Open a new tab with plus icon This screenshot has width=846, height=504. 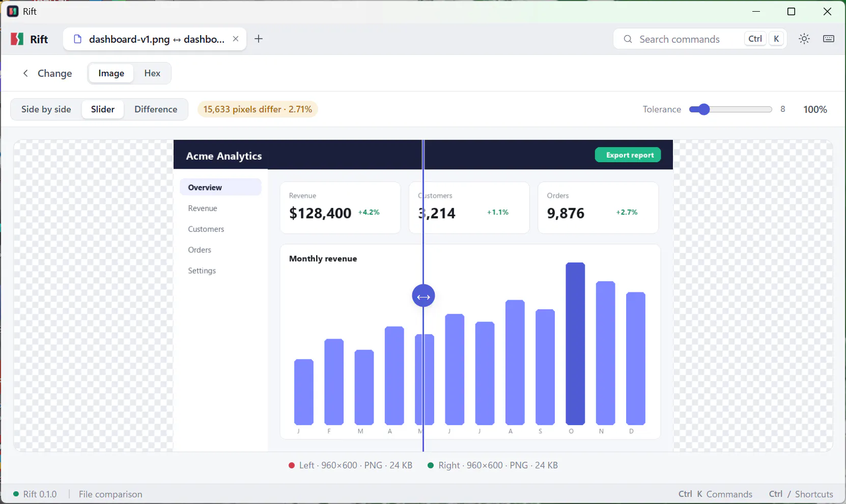tap(259, 39)
